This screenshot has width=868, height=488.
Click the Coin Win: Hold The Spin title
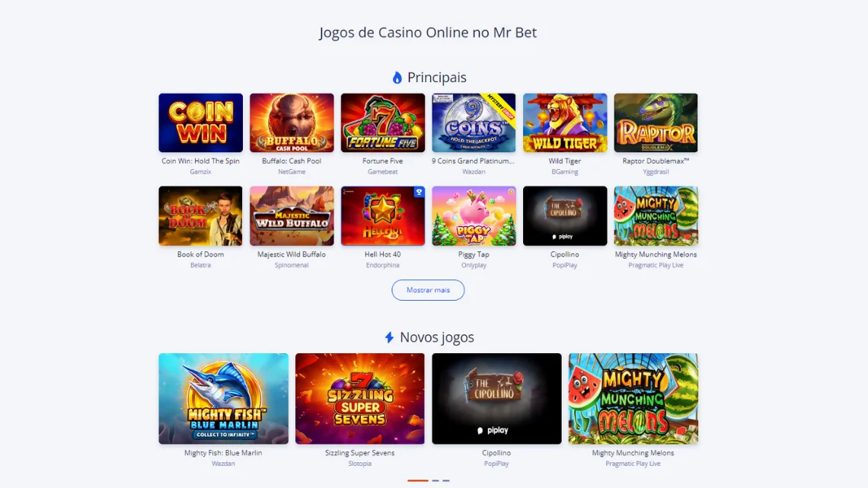(x=200, y=161)
